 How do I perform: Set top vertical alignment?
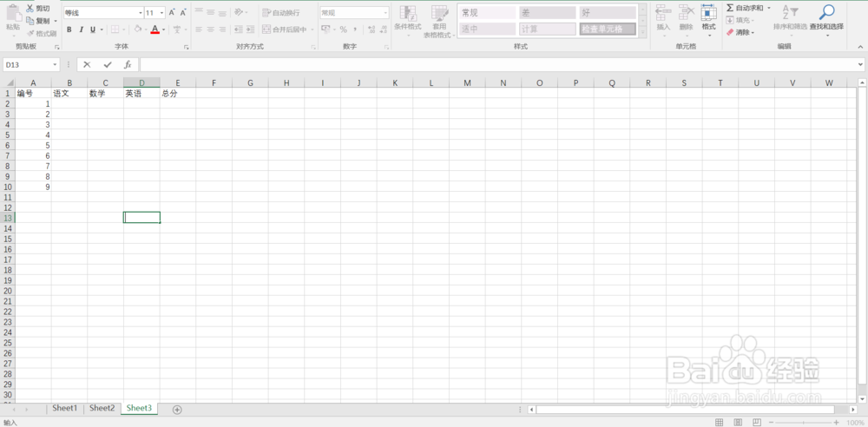[x=198, y=12]
